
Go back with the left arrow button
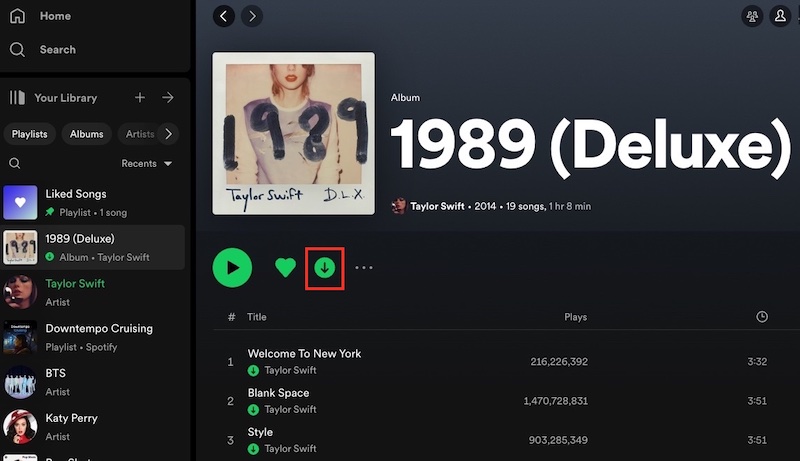coord(224,16)
